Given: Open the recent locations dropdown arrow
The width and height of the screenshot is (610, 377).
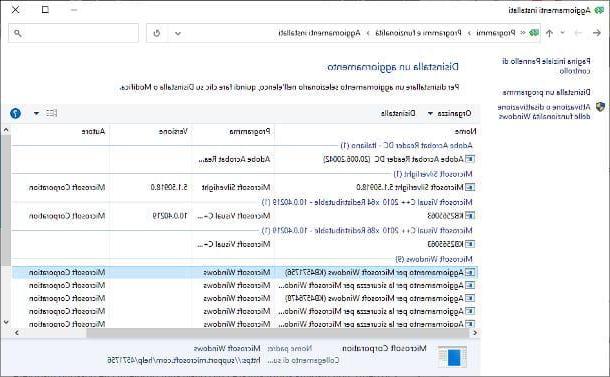Looking at the screenshot, I should click(x=563, y=33).
